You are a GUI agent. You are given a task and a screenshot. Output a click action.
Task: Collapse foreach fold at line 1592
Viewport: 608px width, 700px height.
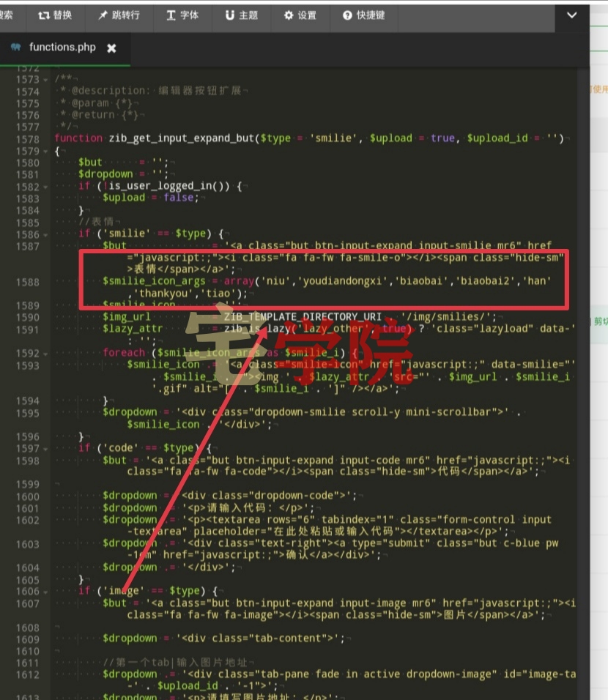click(x=45, y=354)
